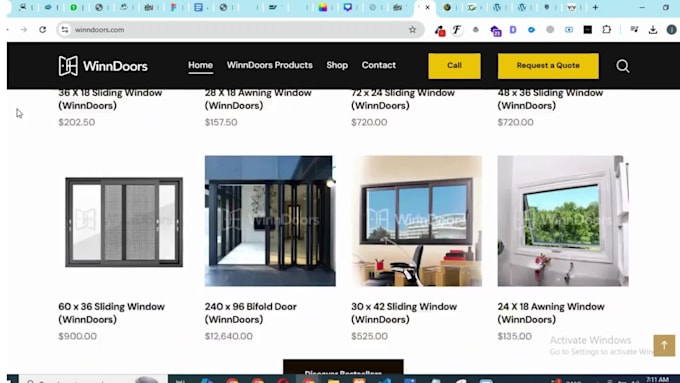Click the WinnDoors logo in header

[103, 66]
